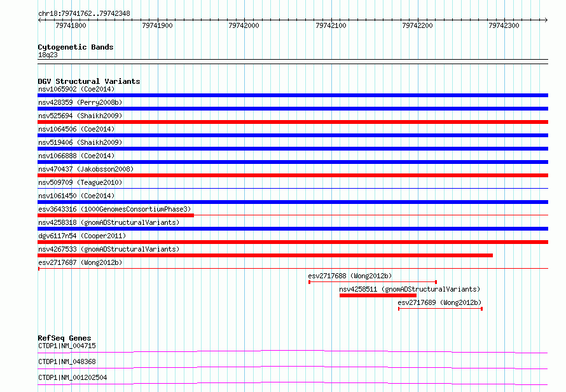The height and width of the screenshot is (392, 566).
Task: Click nsv4267533 (gnomADStructuralVariants) label
Action: coord(109,249)
